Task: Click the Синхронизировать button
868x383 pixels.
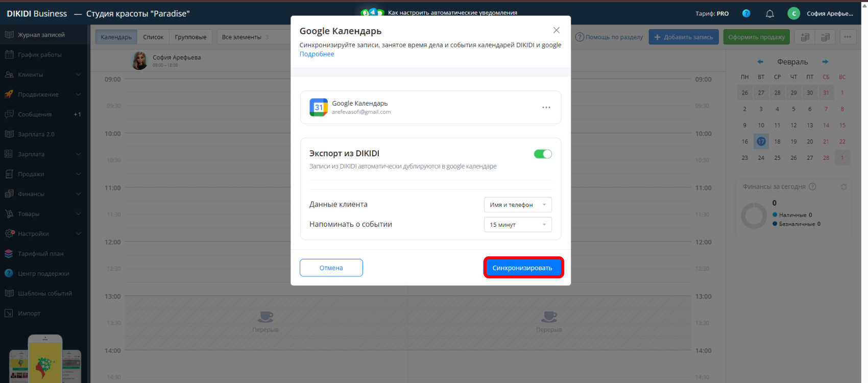Action: coord(523,268)
